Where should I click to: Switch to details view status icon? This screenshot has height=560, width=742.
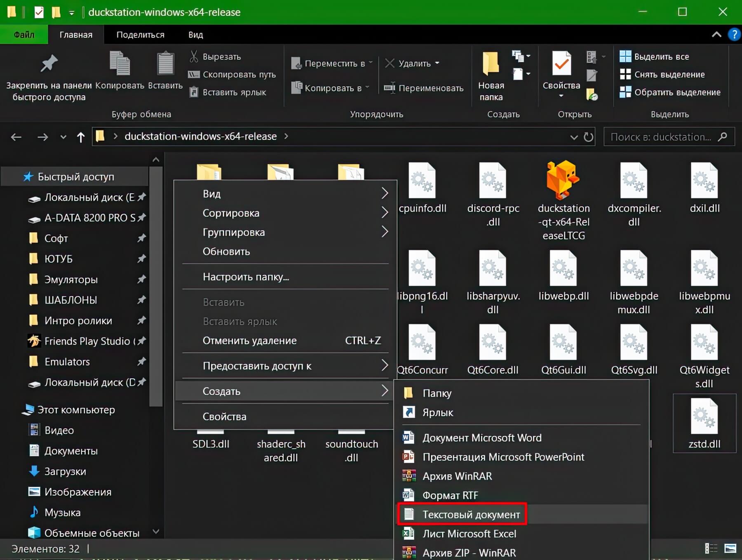click(711, 548)
